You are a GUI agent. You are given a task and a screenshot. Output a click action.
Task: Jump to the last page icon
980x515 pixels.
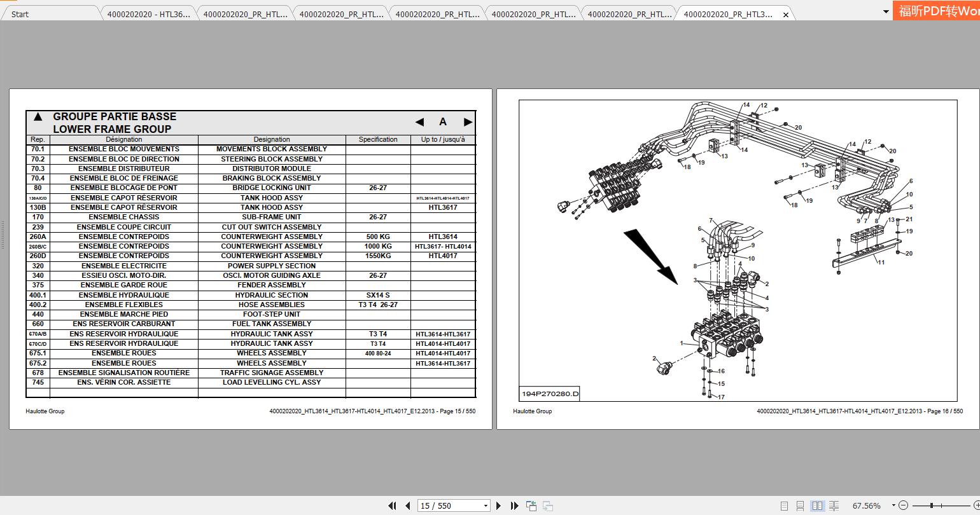pos(514,505)
